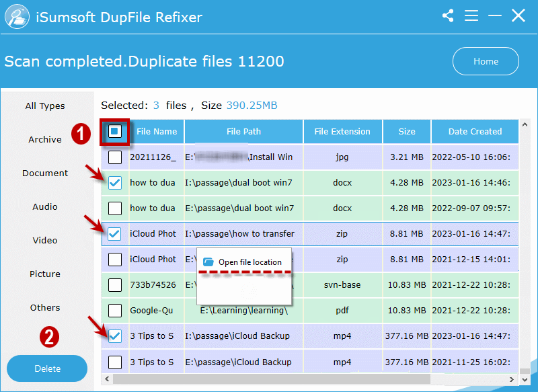This screenshot has height=392, width=538.
Task: Check the Google-Qu pdf file checkbox
Action: pyautogui.click(x=115, y=311)
